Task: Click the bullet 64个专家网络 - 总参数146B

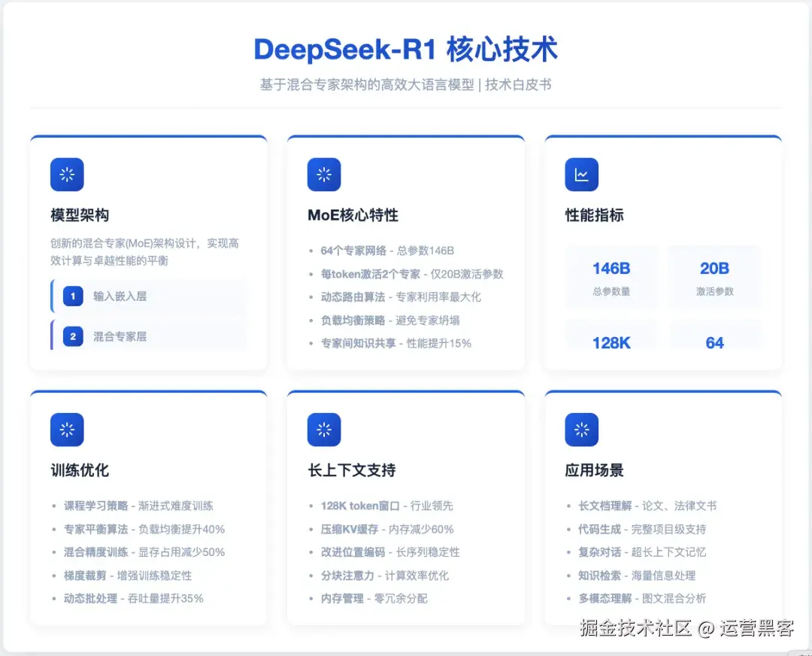Action: coord(387,251)
